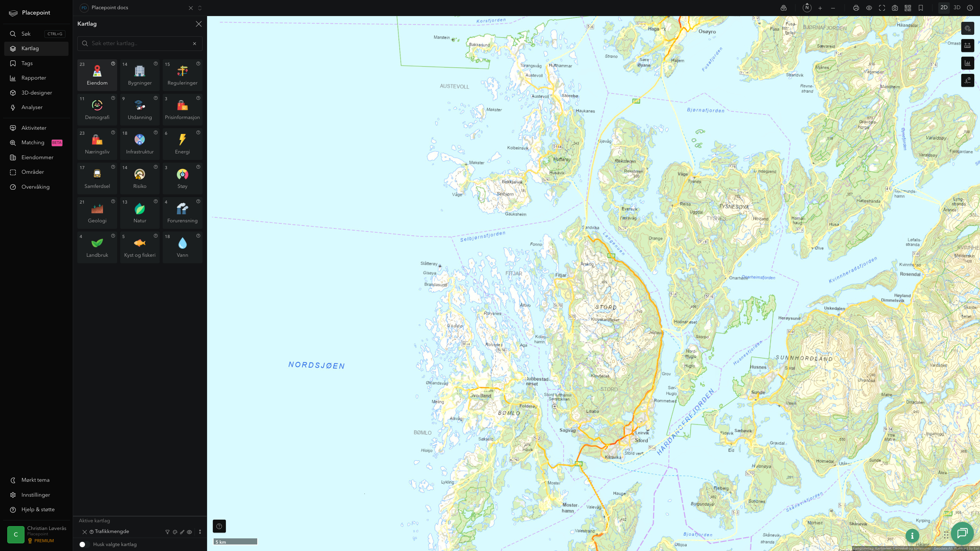Open the Støy layer category
This screenshot has width=980, height=551.
182,178
